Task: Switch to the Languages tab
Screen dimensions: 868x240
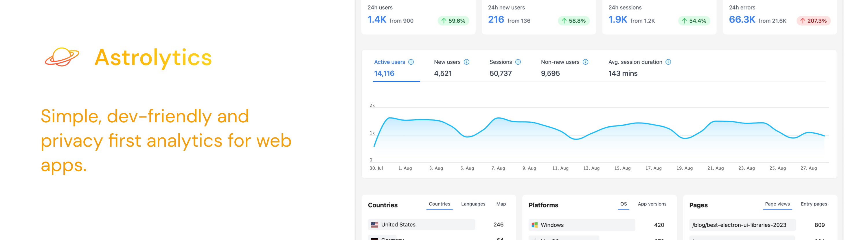Action: coord(473,204)
